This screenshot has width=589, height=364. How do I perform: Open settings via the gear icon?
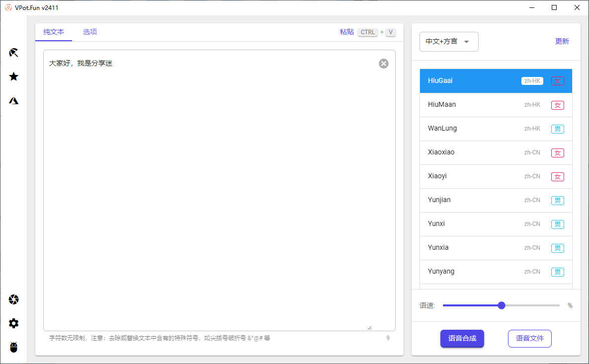[x=14, y=323]
